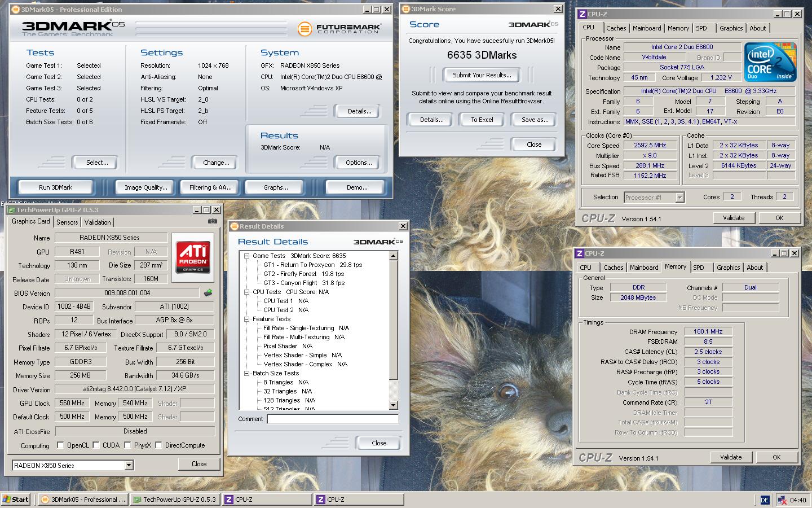This screenshot has width=812, height=508.
Task: Select GT2 - Firefly Forest result row
Action: coord(303,274)
